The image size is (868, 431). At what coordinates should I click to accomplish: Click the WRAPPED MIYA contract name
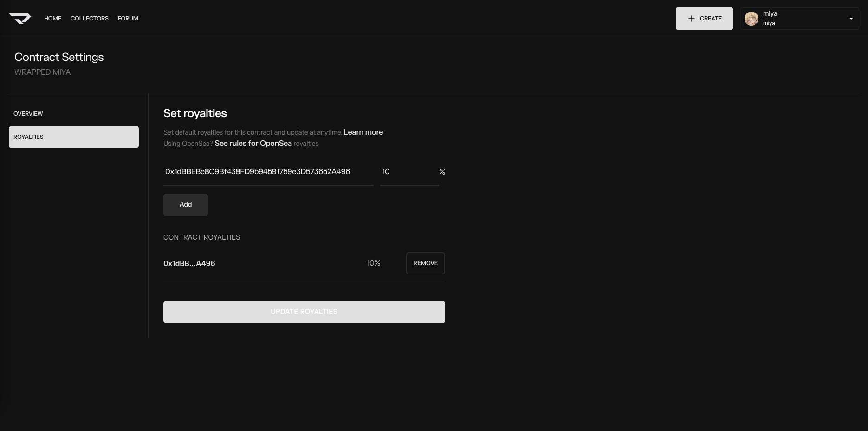click(42, 72)
